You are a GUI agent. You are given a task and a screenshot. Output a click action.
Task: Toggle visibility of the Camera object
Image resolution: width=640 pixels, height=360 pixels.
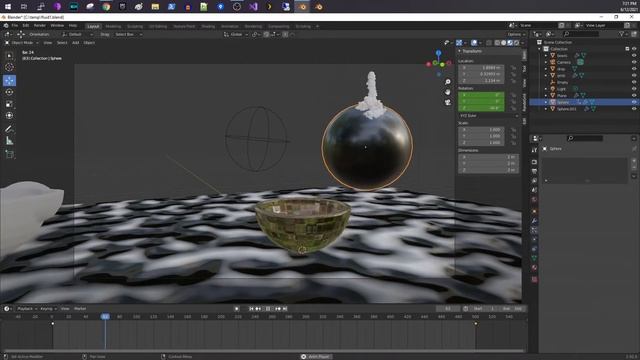634,62
